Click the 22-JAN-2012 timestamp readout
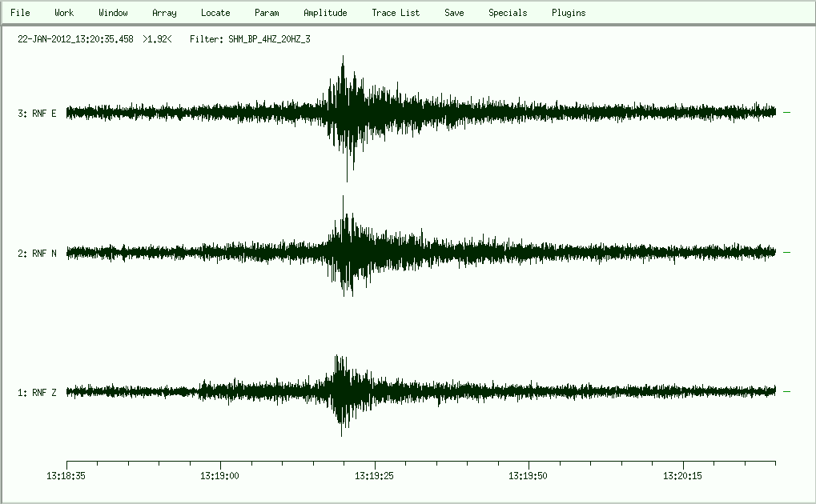This screenshot has width=816, height=504. [75, 38]
